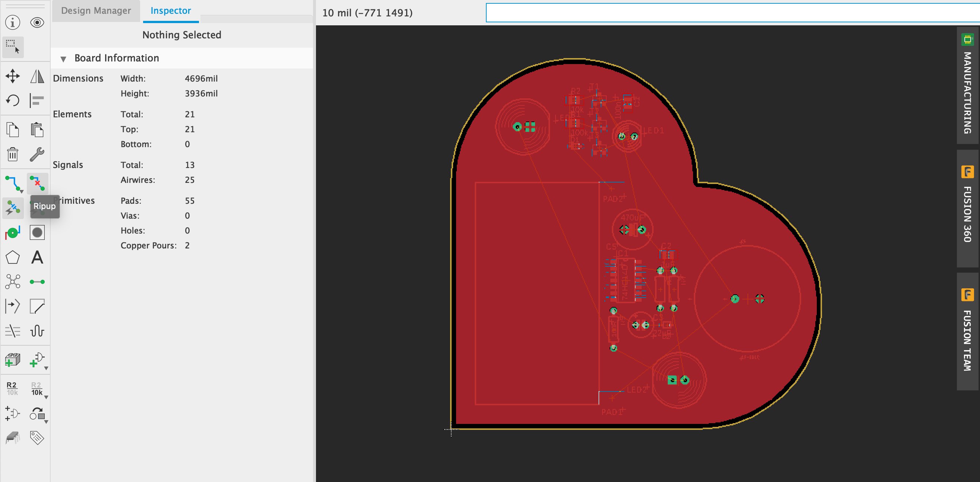Open the Align tool
Image resolution: width=980 pixels, height=482 pixels.
point(37,101)
